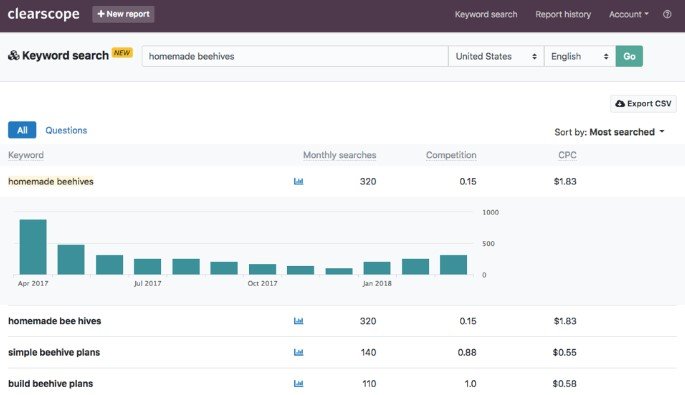Viewport: 685px width, 395px height.
Task: Click Export CSV button
Action: coord(643,104)
